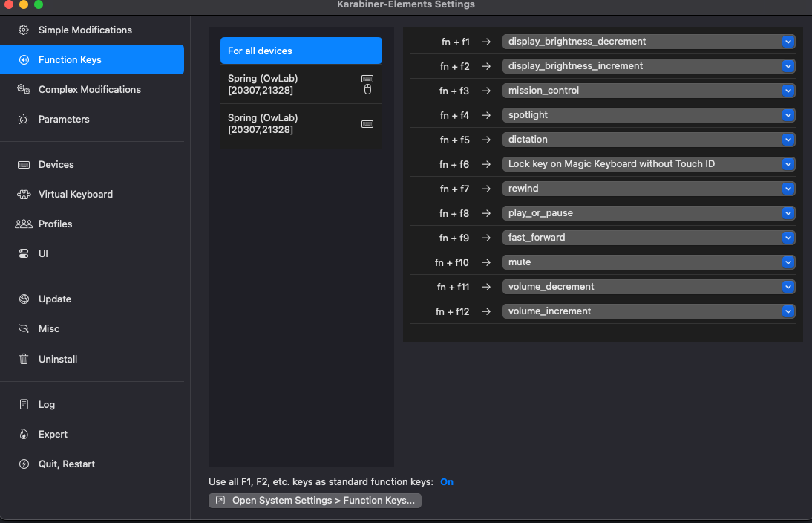This screenshot has height=523, width=812.
Task: Click the Virtual Keyboard puzzle icon
Action: click(24, 195)
